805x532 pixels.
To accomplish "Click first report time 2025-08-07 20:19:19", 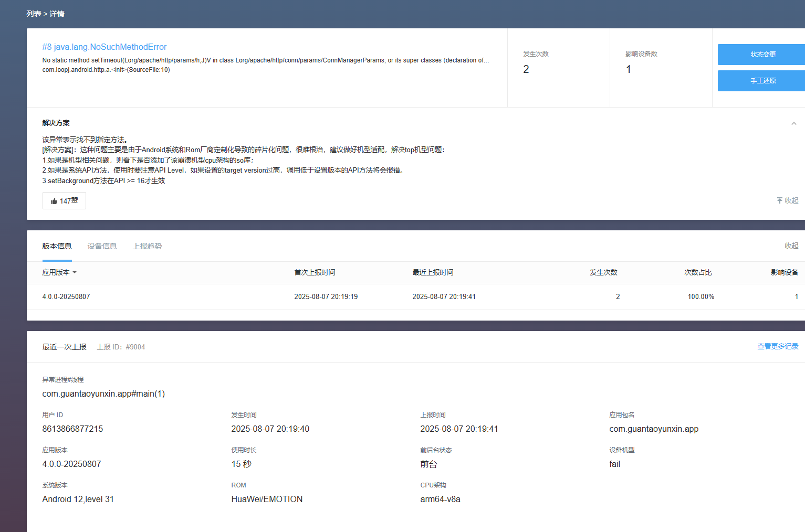I will point(326,297).
